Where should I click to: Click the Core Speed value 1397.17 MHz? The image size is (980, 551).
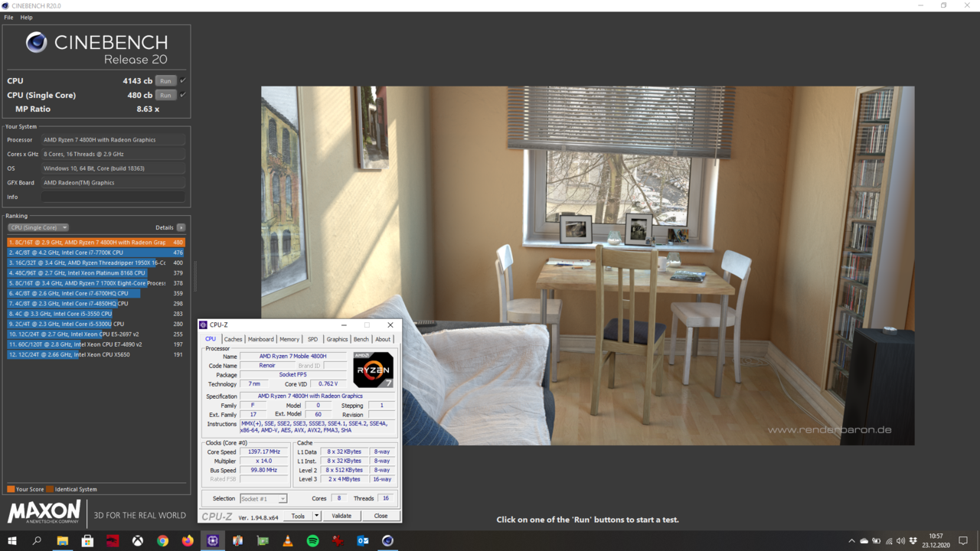tap(264, 452)
